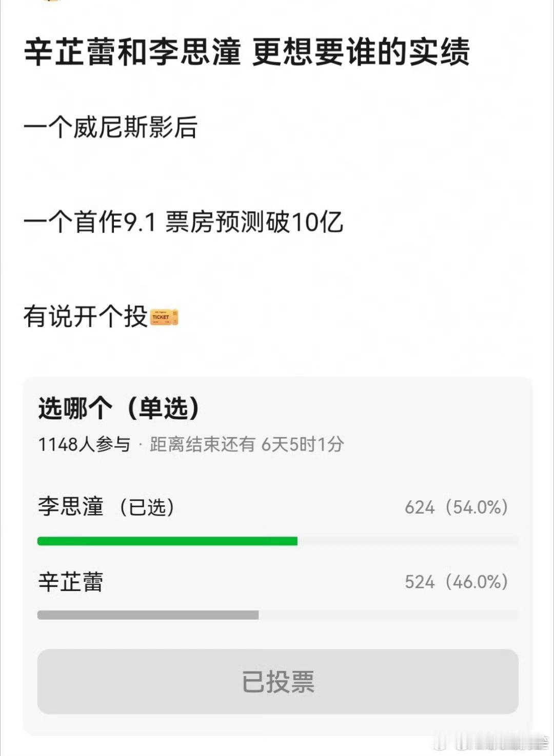
Task: Tap the 距离结束还有 6天5时1分 countdown
Action: pos(247,444)
